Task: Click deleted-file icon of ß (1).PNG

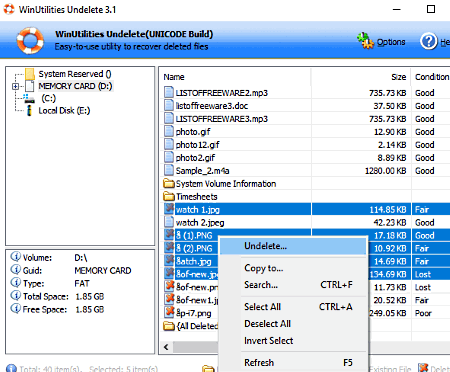Action: pos(169,235)
